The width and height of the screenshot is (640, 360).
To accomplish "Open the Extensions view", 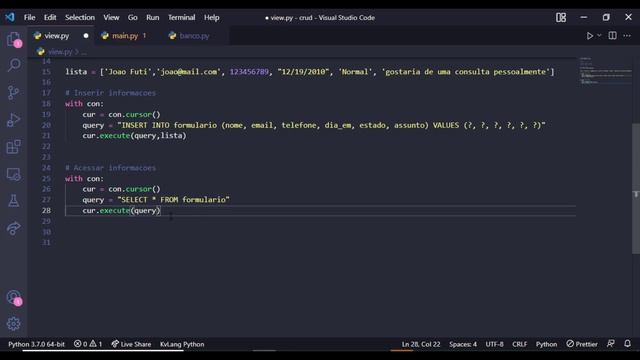I will click(x=13, y=147).
